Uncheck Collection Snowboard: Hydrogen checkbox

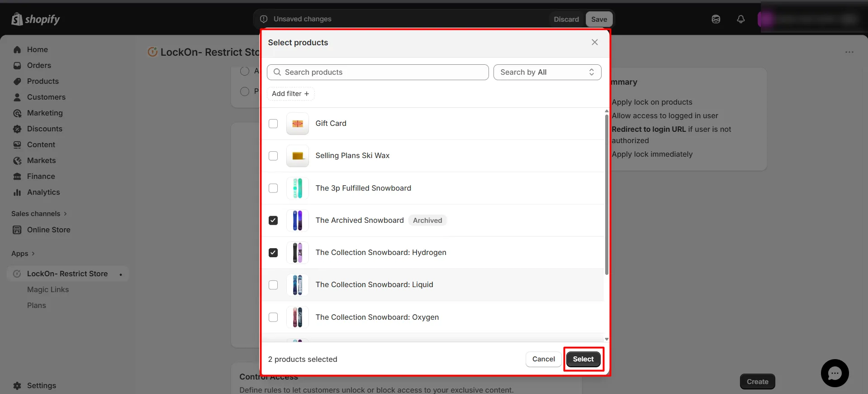(x=273, y=253)
